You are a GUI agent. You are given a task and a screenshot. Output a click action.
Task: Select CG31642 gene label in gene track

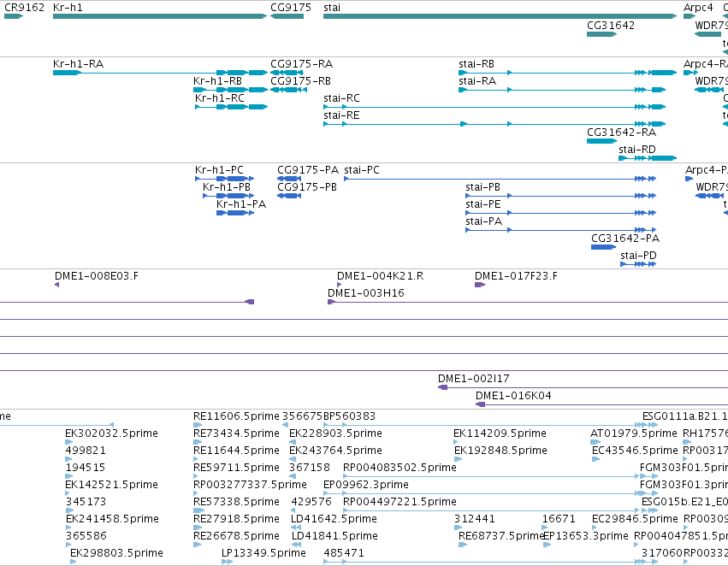611,26
